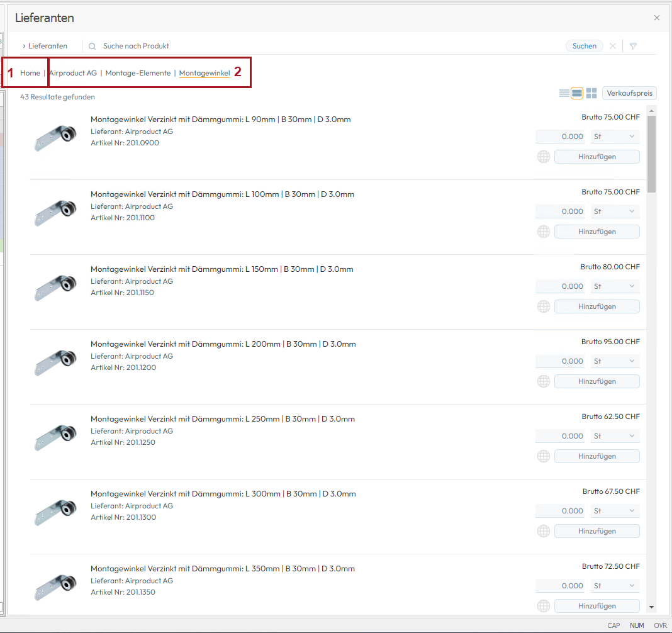
Task: Add article 201.1350 via Hinzufügen
Action: pyautogui.click(x=596, y=606)
